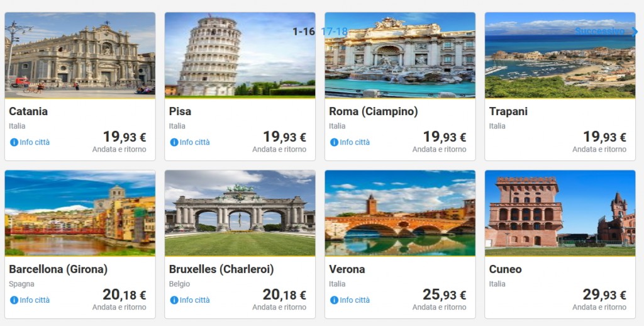The height and width of the screenshot is (326, 644).
Task: Click the info icon on the Catania card
Action: coord(14,142)
